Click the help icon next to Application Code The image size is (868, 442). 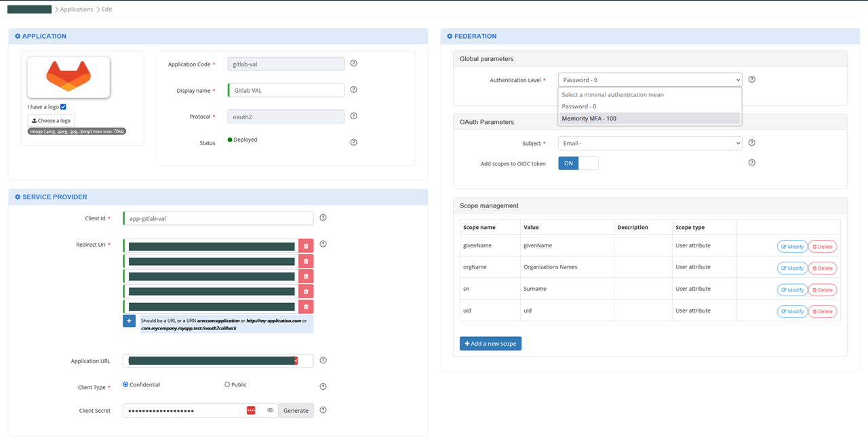(353, 64)
